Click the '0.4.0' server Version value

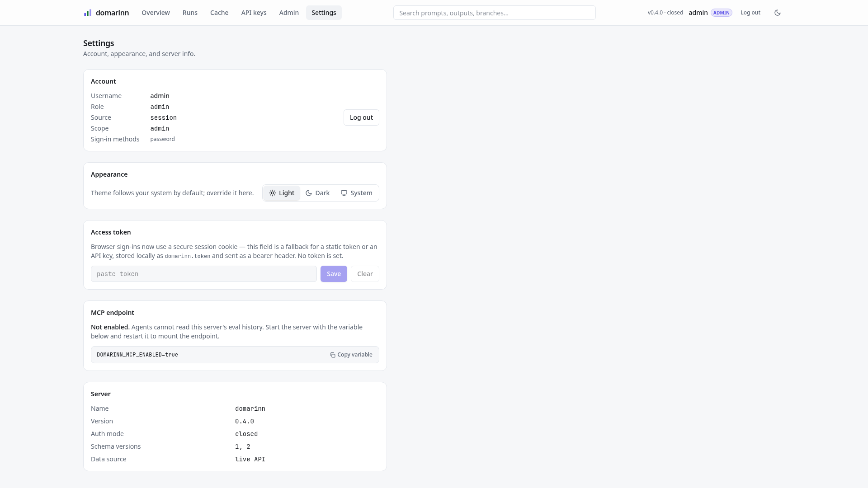click(244, 421)
